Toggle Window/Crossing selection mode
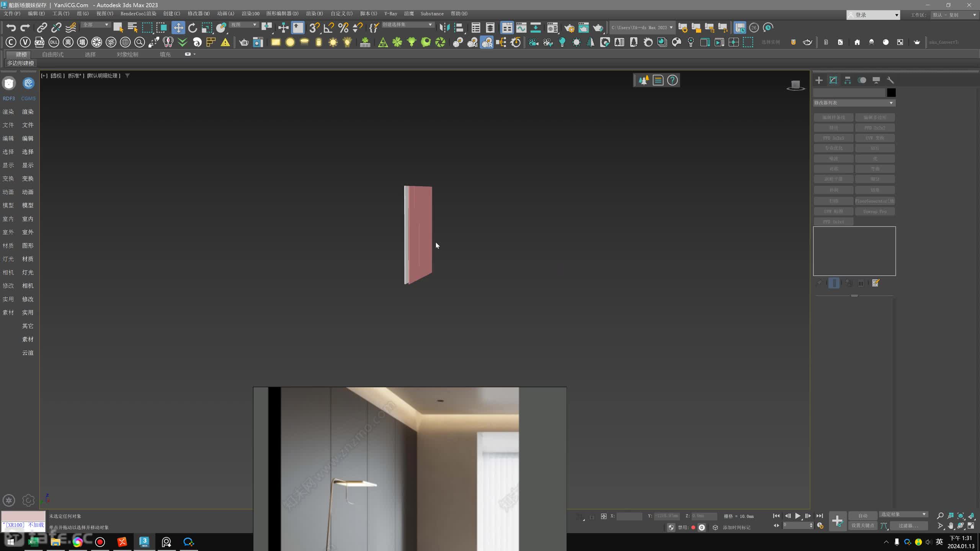The height and width of the screenshot is (551, 980). [162, 28]
